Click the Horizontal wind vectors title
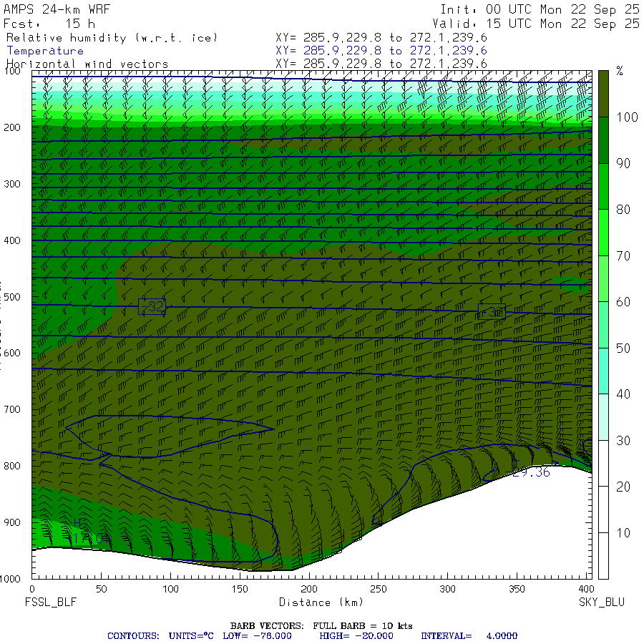This screenshot has height=644, width=644. coord(87,64)
